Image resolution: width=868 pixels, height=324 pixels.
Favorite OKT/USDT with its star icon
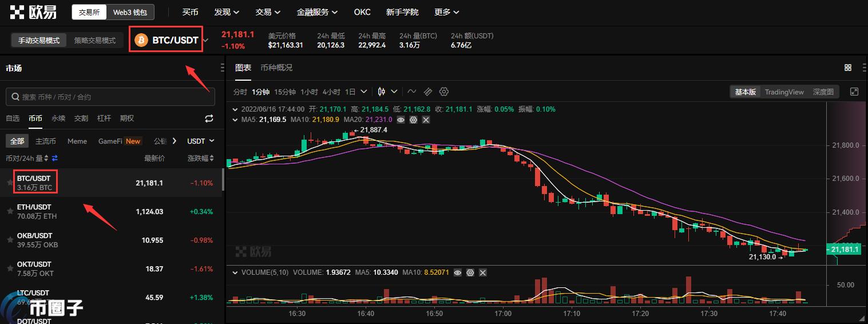(x=10, y=269)
